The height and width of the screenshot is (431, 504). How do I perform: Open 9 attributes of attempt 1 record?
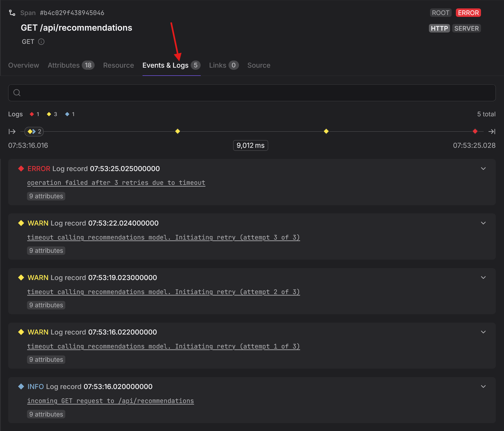[46, 360]
